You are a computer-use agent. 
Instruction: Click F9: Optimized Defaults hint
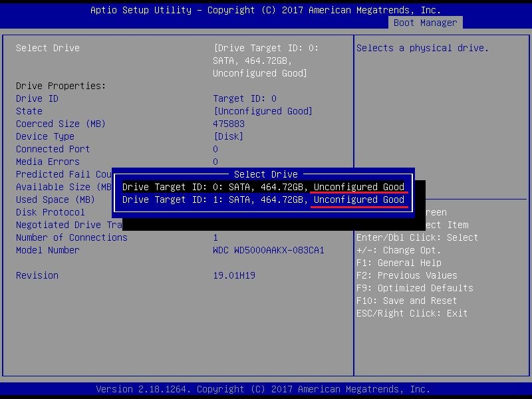click(x=415, y=288)
